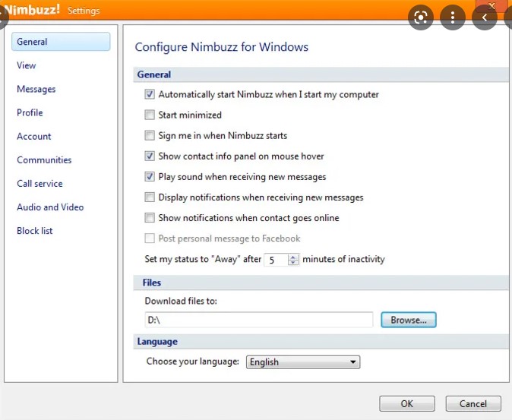Click the Download files to path field
512x420 pixels.
pyautogui.click(x=258, y=320)
